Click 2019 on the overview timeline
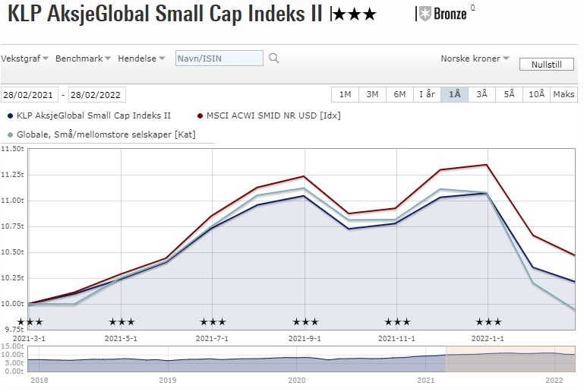This screenshot has height=392, width=584. coord(168,381)
